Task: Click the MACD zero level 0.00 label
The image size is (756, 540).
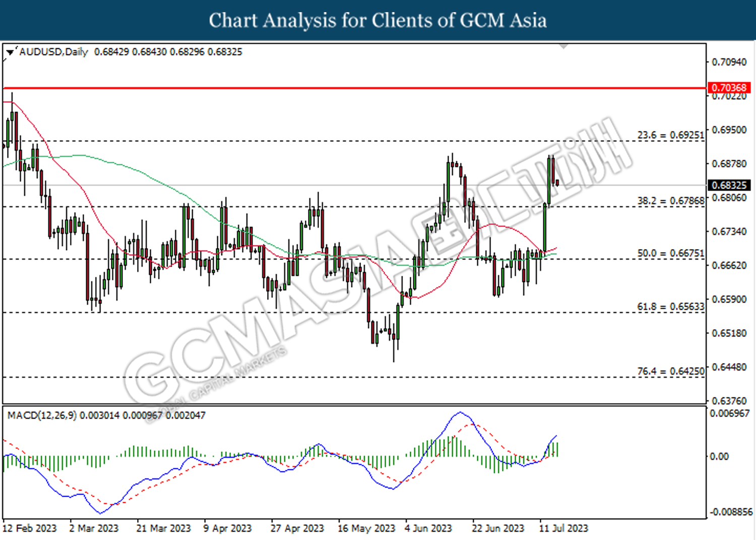Action: click(x=719, y=456)
